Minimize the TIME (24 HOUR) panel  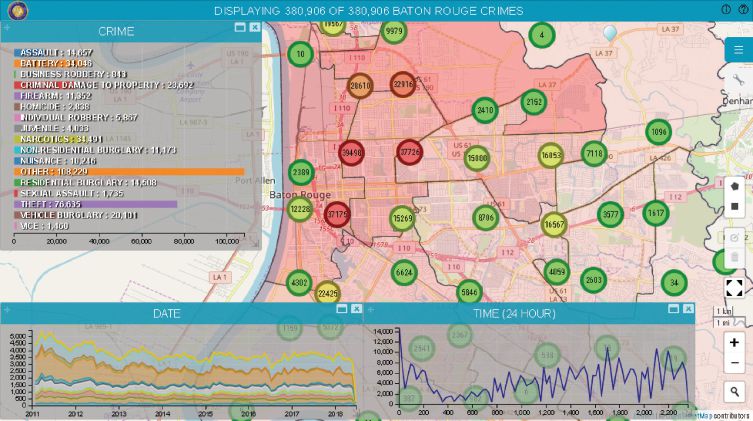coord(673,309)
